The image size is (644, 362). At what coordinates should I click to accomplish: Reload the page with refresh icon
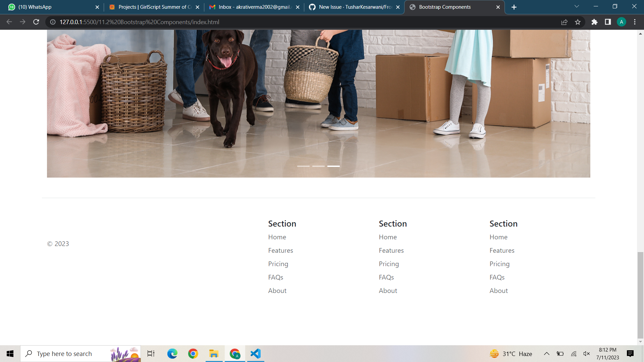(36, 22)
